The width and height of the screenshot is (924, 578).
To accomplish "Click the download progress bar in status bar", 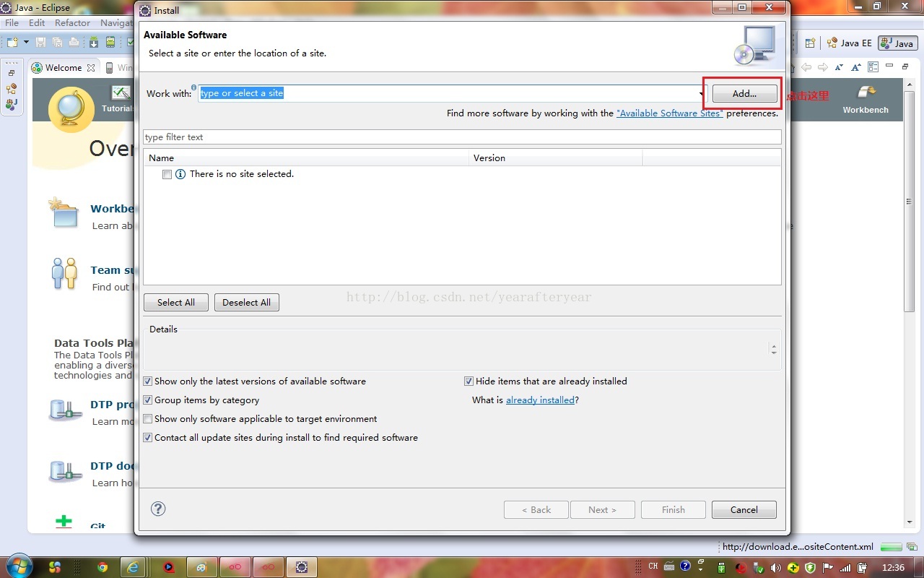I will click(x=892, y=548).
